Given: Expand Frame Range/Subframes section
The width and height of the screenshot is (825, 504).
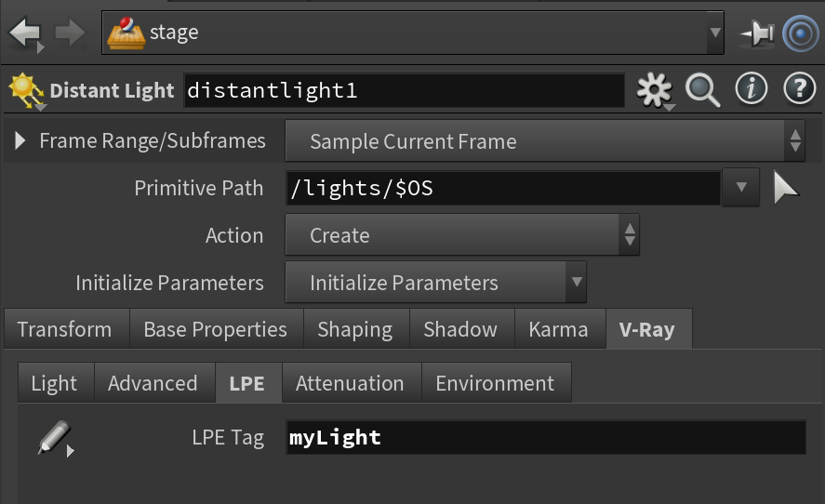Looking at the screenshot, I should [x=20, y=140].
